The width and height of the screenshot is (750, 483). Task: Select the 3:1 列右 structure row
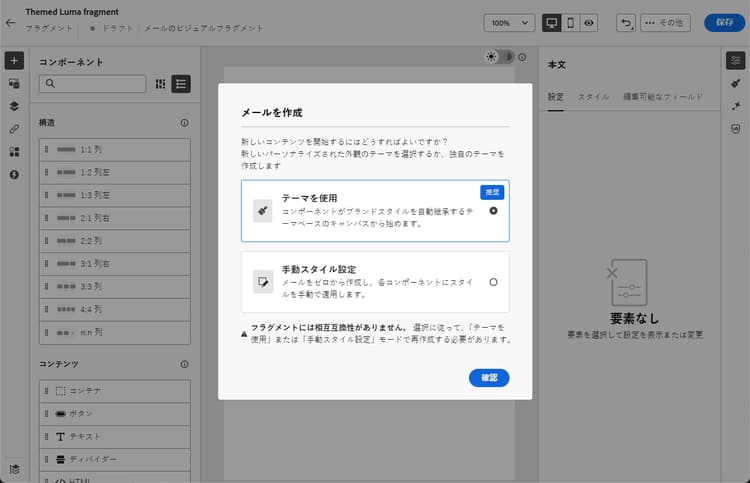pos(115,264)
